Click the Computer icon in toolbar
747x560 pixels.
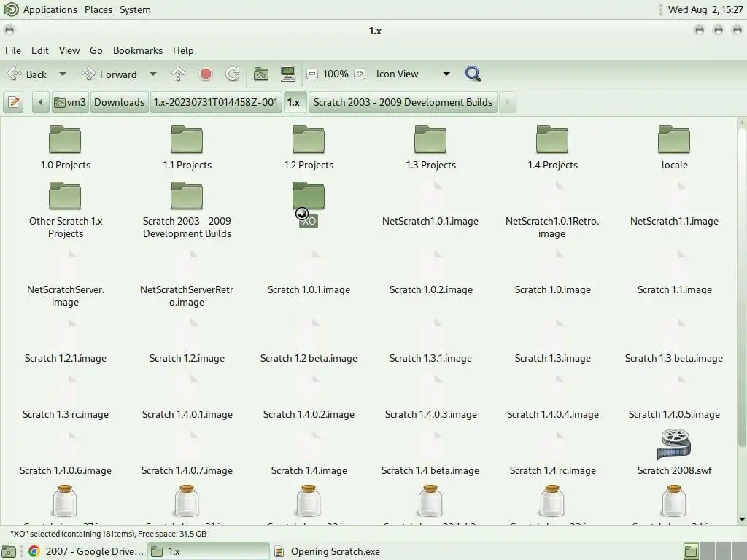tap(288, 74)
